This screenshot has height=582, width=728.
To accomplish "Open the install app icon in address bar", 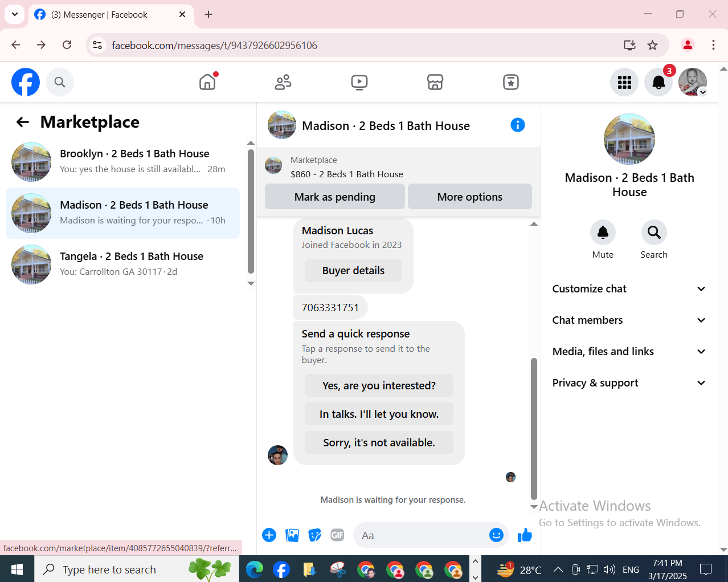I will click(x=629, y=45).
